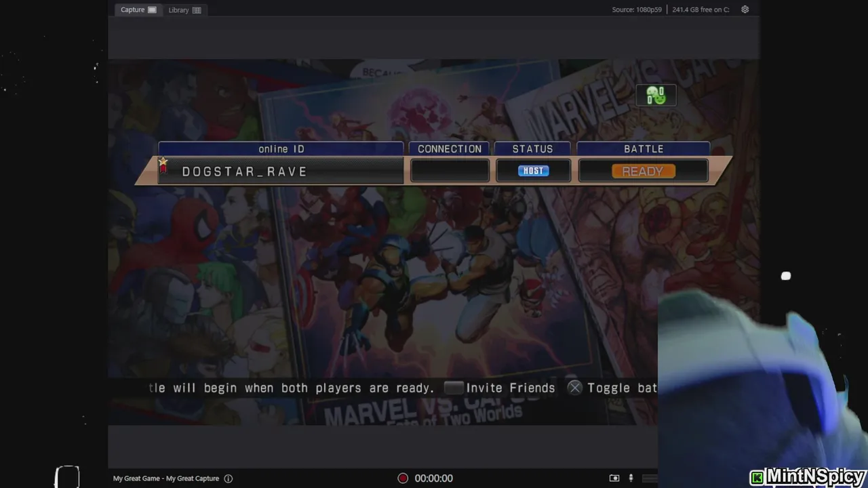Viewport: 868px width, 488px height.
Task: Edit the My Great Game capture title
Action: pyautogui.click(x=166, y=479)
